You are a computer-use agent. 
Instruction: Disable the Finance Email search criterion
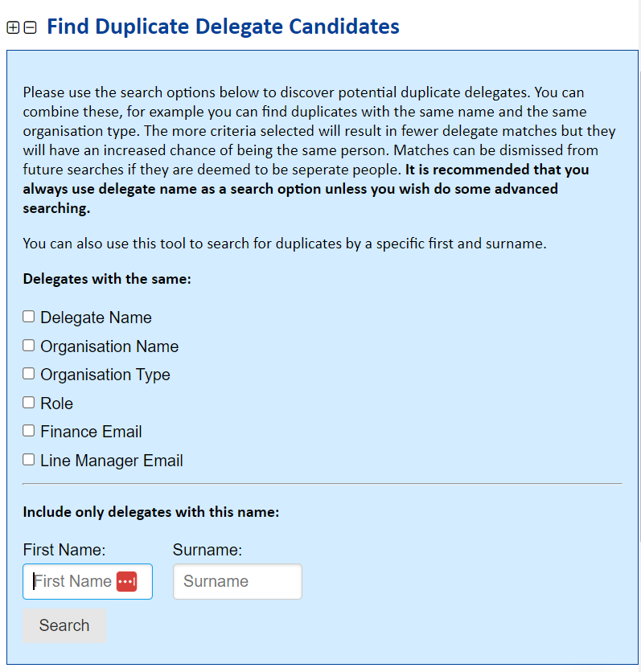pyautogui.click(x=28, y=430)
